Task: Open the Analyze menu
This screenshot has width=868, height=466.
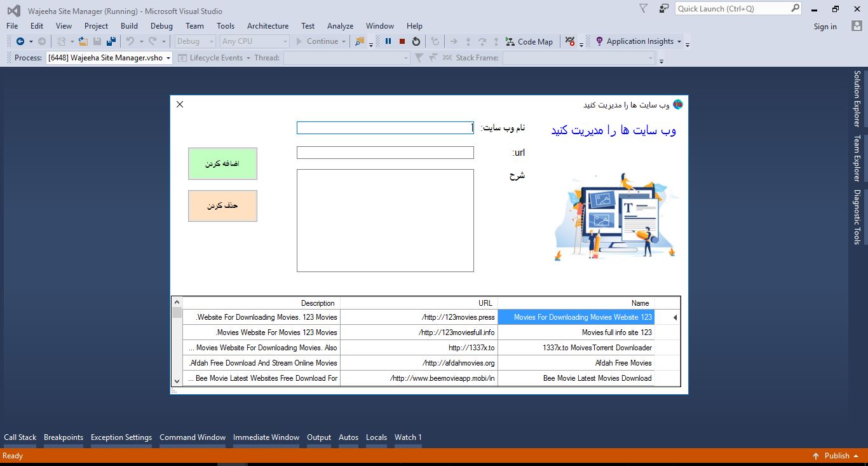Action: [340, 26]
